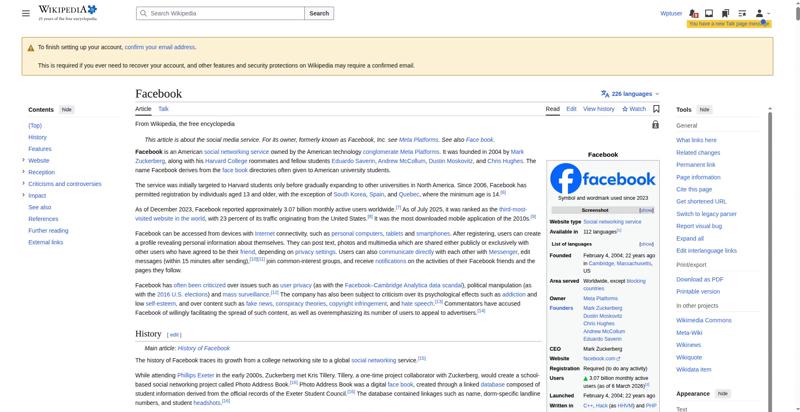
Task: Click the Wikipedia logo to go home
Action: (67, 13)
